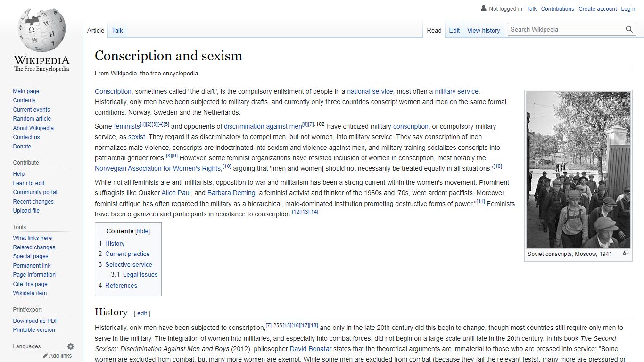This screenshot has height=362, width=644.
Task: Open Page information link
Action: (34, 275)
